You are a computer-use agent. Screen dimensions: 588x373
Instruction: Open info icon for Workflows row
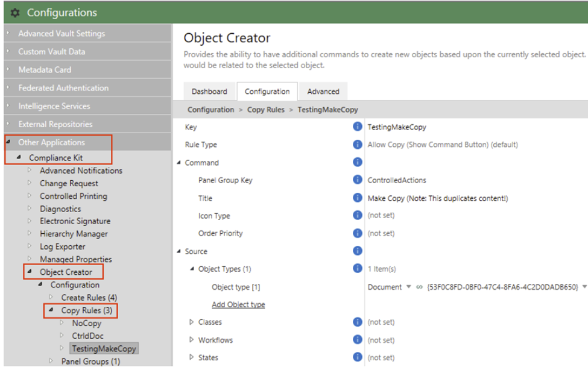pyautogui.click(x=358, y=340)
